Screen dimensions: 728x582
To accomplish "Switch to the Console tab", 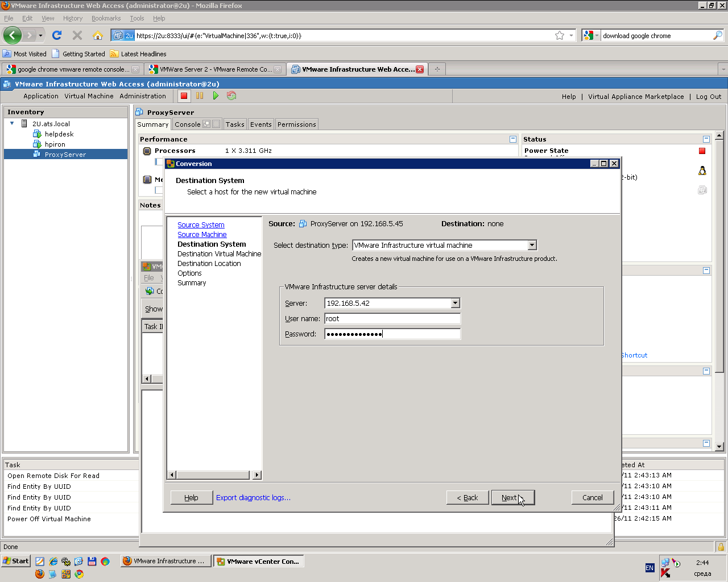I will [x=188, y=124].
